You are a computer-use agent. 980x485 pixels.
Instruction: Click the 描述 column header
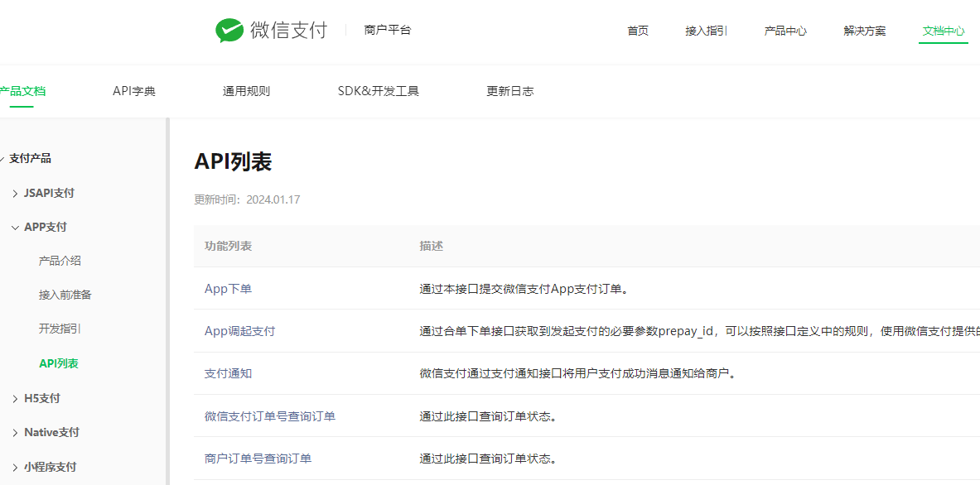[x=432, y=246]
